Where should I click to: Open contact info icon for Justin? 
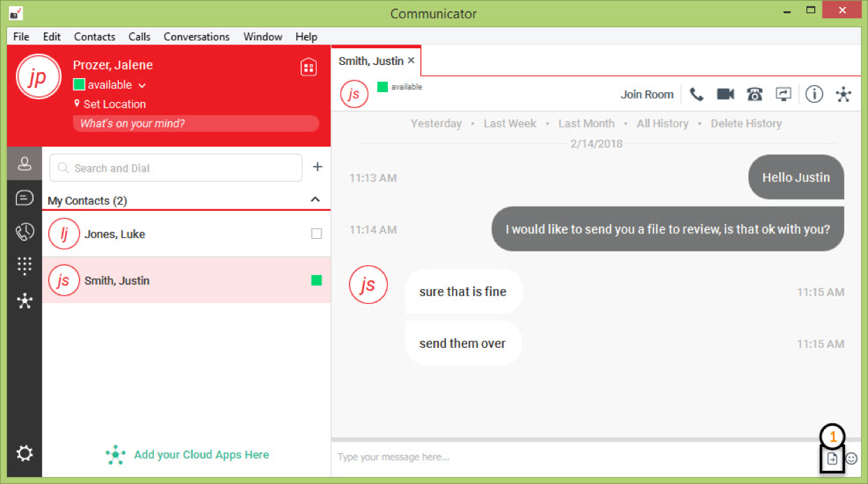pos(814,94)
